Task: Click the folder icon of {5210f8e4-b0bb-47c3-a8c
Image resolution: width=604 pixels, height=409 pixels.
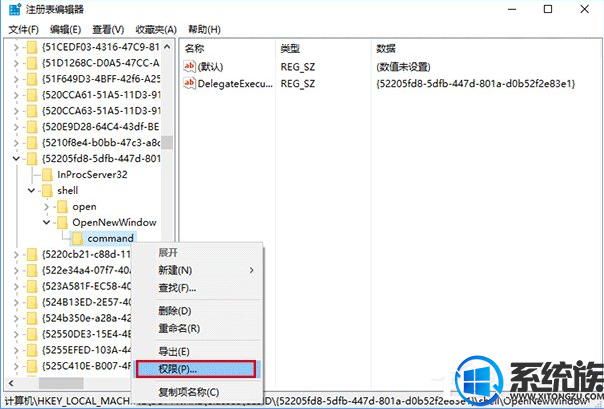Action: pos(32,143)
